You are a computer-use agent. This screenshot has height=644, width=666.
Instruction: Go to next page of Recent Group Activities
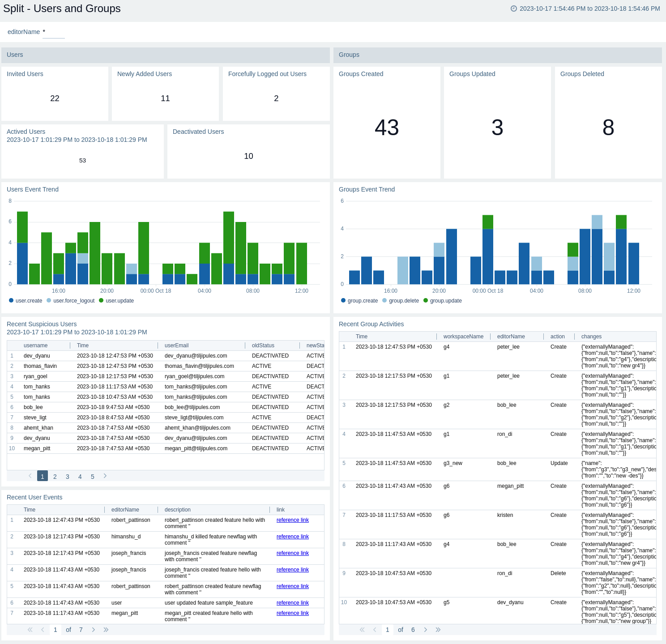tap(425, 630)
